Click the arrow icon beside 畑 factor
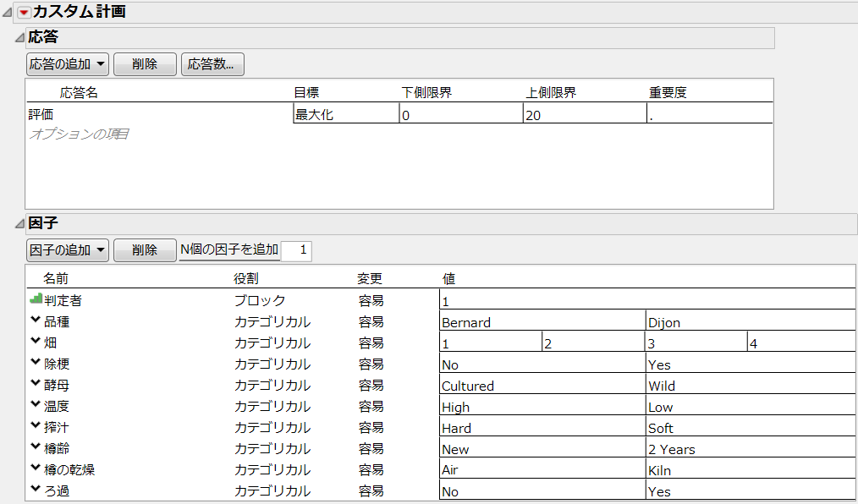 coord(36,342)
